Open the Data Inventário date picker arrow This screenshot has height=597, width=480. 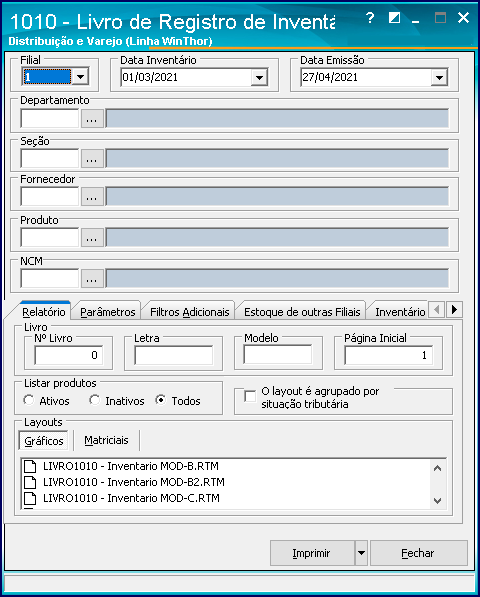259,78
